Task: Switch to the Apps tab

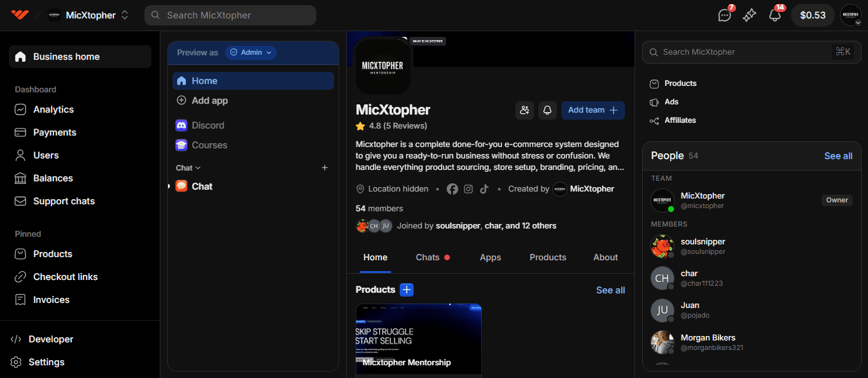Action: coord(490,258)
